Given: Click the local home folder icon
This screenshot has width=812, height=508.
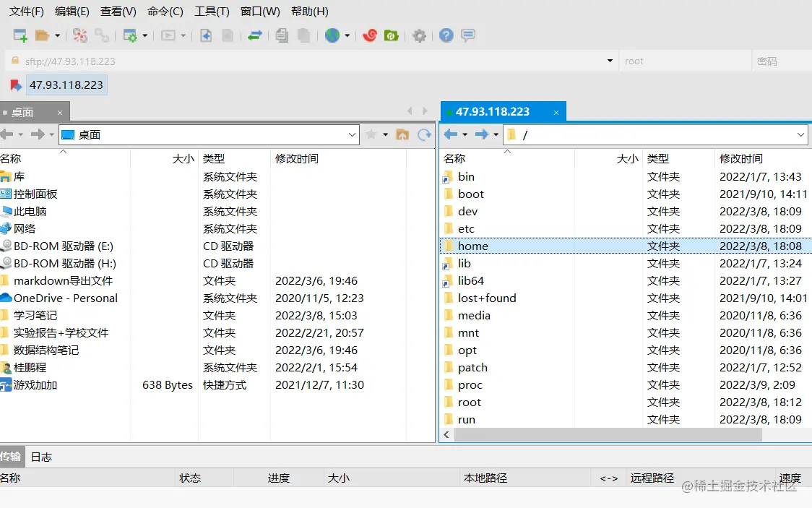Looking at the screenshot, I should coord(402,134).
